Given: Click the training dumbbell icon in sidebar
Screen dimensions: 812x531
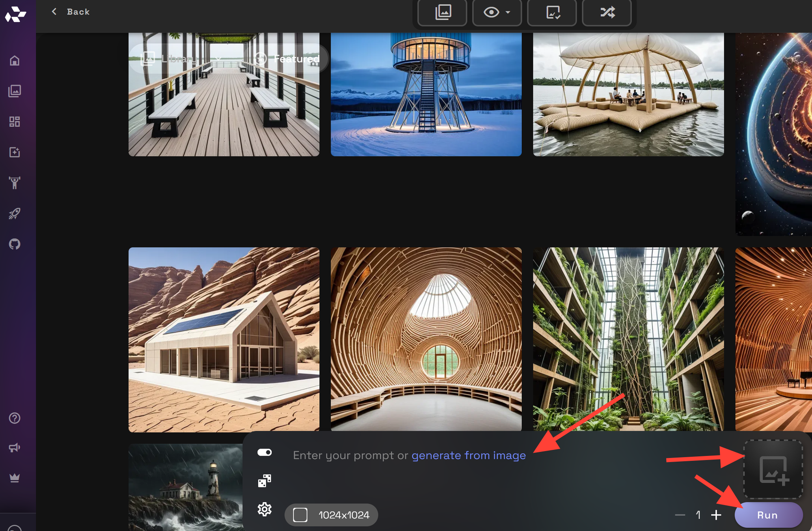Looking at the screenshot, I should pyautogui.click(x=15, y=183).
